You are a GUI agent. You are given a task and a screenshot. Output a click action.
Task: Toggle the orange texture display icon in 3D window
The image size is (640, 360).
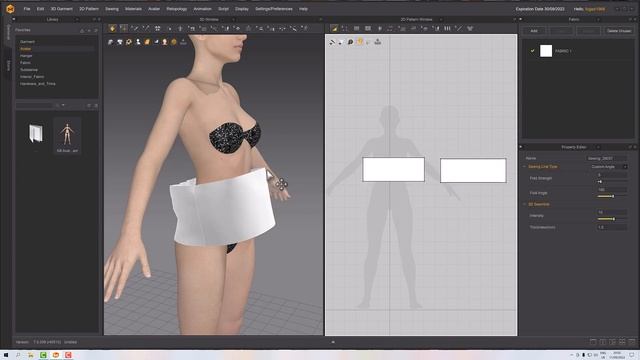click(x=147, y=42)
